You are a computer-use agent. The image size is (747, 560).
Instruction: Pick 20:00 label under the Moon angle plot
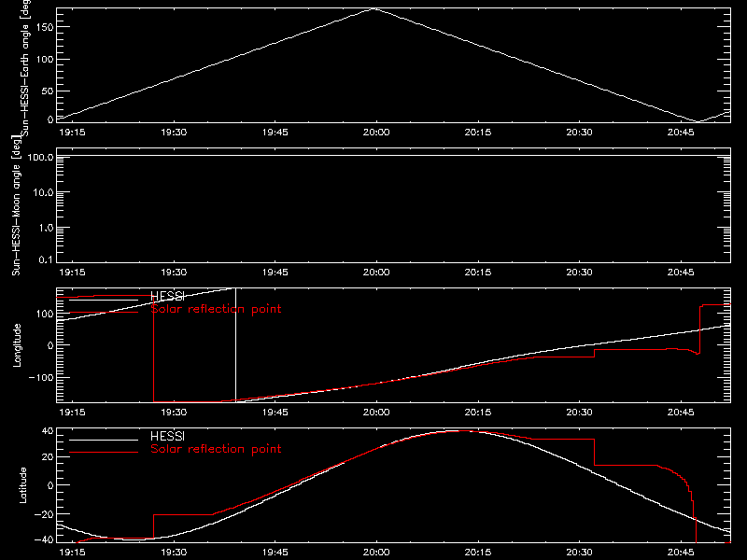point(376,273)
